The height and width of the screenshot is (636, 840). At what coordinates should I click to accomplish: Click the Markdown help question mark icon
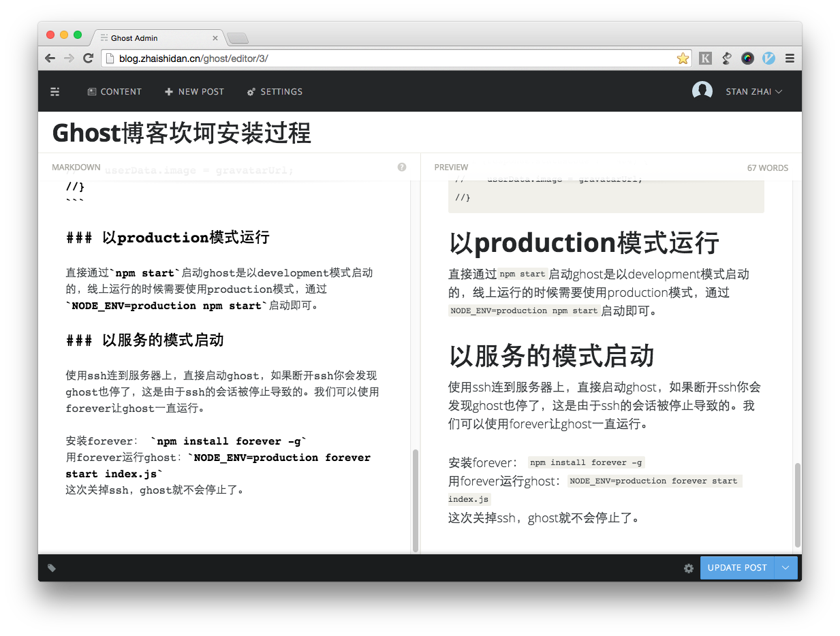[x=402, y=167]
